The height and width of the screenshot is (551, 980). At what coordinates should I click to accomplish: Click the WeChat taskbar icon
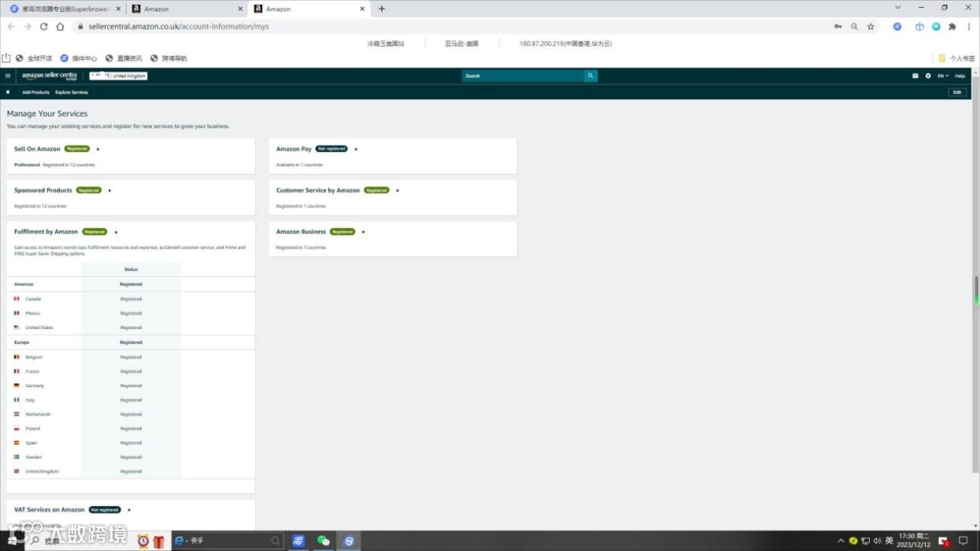click(323, 541)
